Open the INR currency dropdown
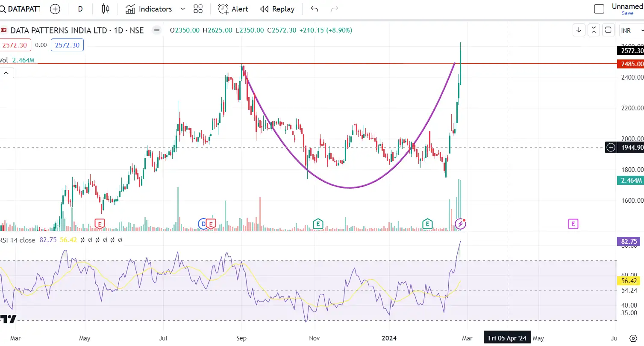This screenshot has height=346, width=644. (631, 30)
